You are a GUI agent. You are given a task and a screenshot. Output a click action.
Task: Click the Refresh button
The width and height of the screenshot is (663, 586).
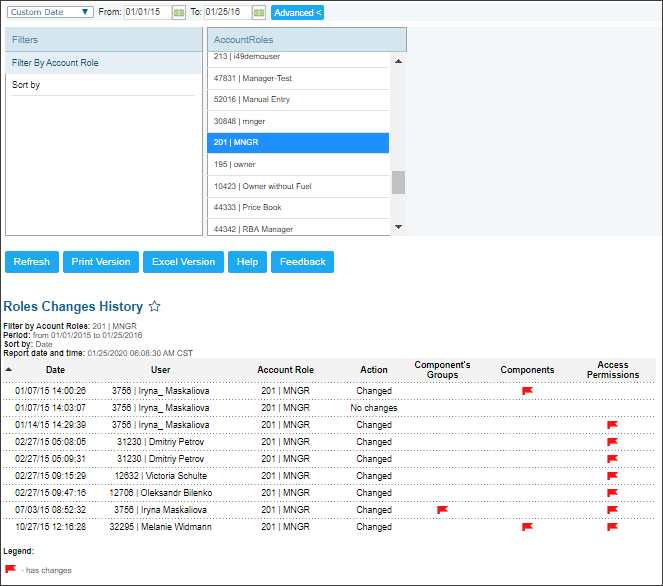point(32,262)
